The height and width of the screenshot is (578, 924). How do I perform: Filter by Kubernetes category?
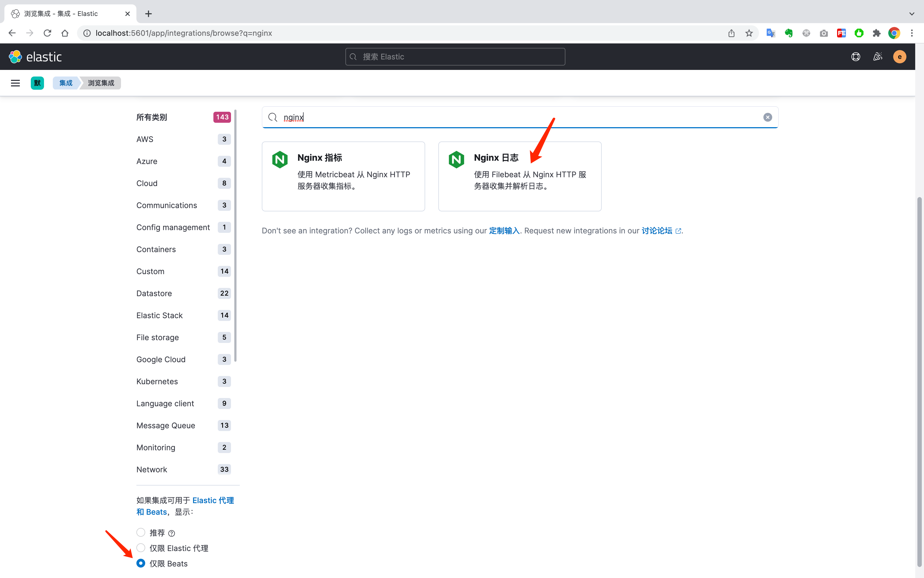click(184, 381)
